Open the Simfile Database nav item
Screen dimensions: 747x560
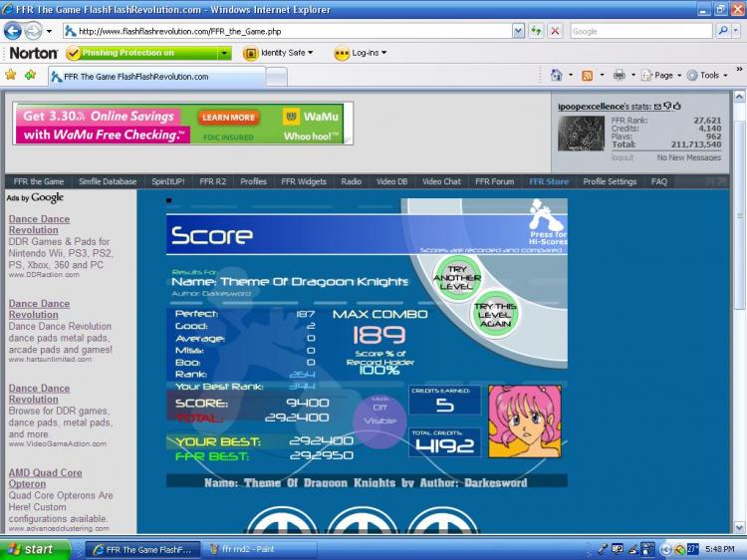tap(108, 181)
